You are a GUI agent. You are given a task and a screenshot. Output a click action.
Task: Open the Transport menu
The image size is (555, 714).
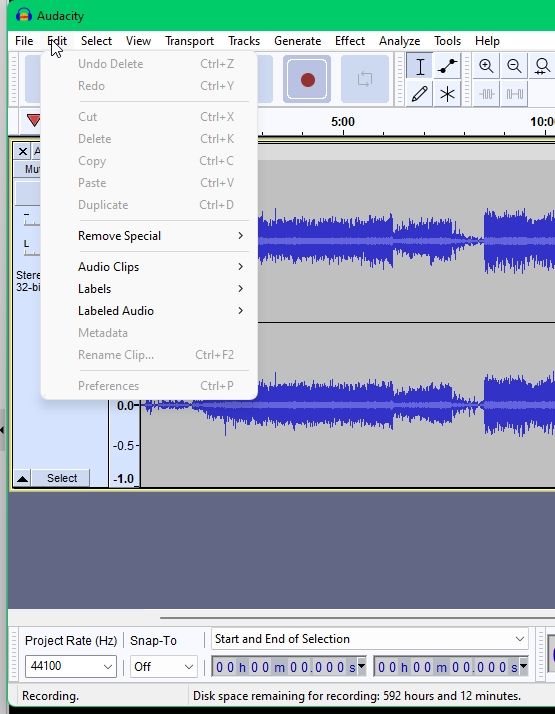click(189, 41)
